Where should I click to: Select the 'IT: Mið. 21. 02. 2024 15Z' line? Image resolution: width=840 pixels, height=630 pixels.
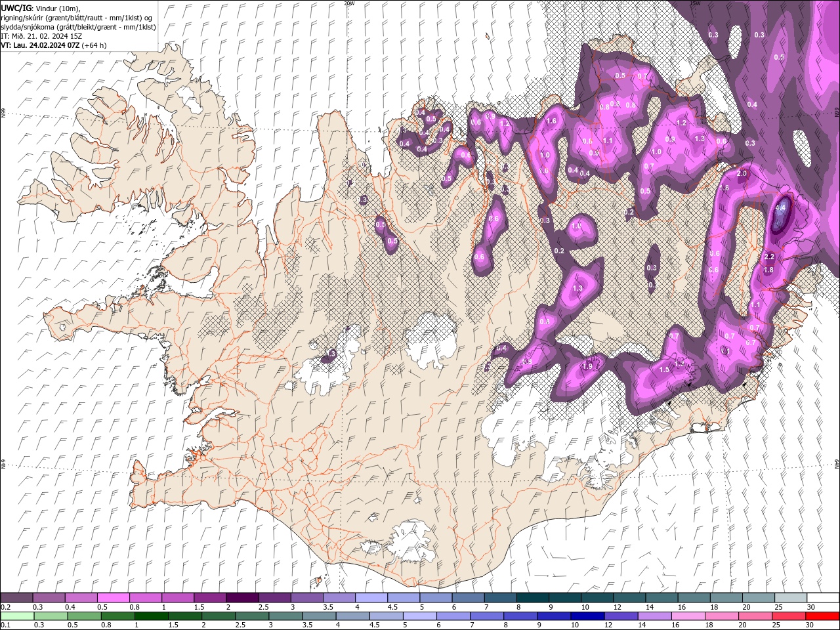41,36
